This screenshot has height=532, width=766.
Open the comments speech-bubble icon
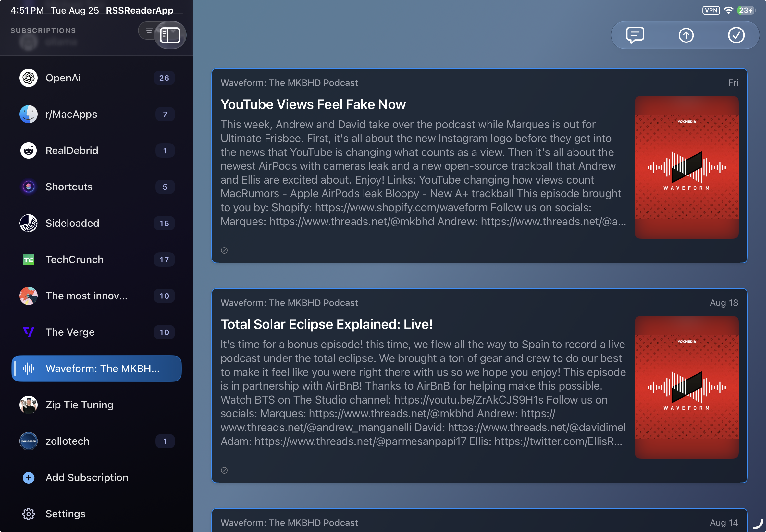pos(635,35)
